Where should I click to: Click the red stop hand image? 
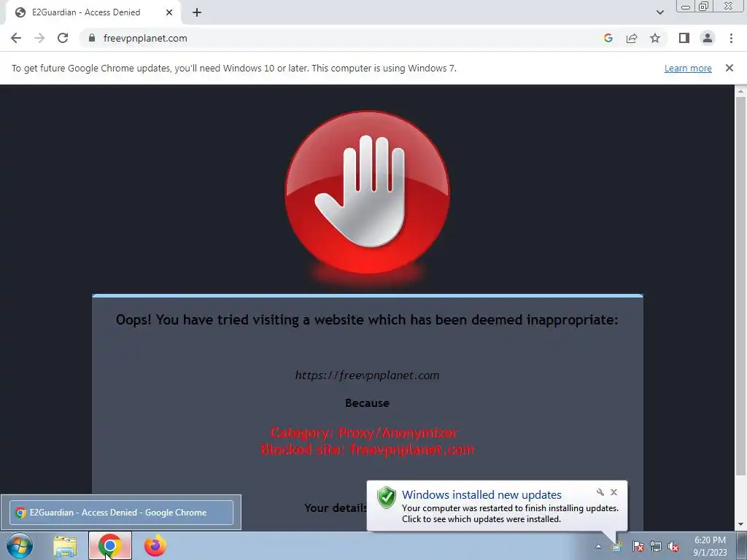368,192
